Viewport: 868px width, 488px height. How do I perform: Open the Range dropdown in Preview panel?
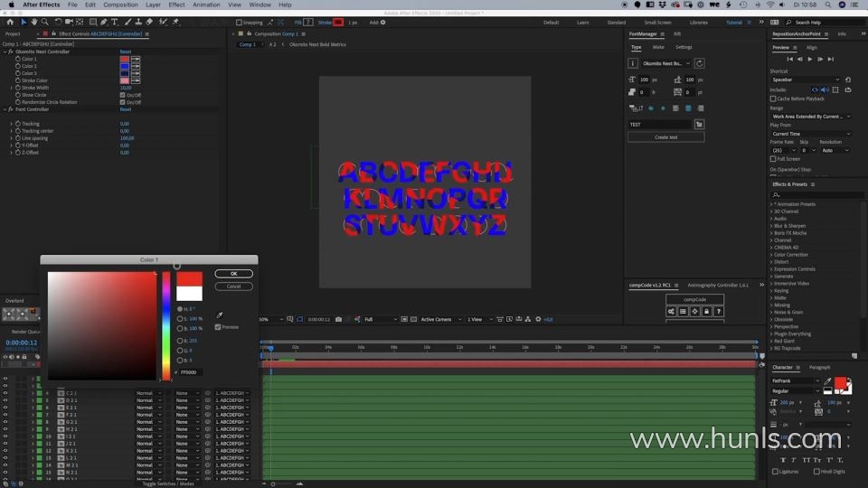point(810,117)
